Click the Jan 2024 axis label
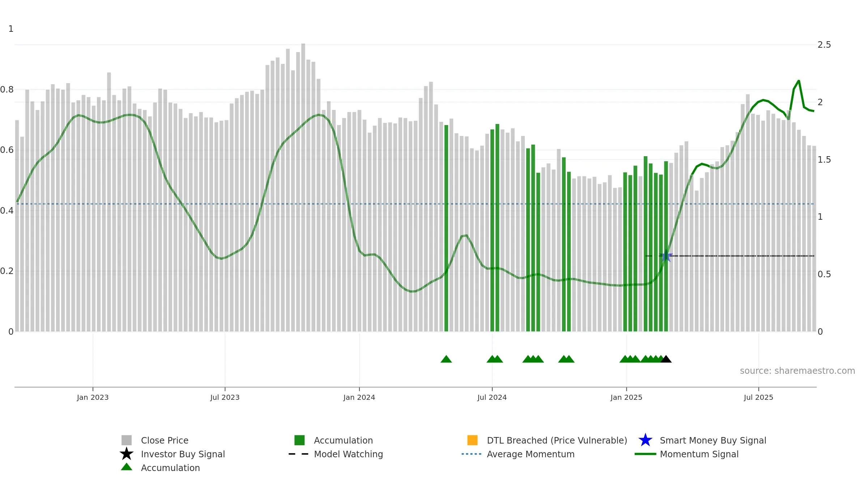 coord(359,398)
